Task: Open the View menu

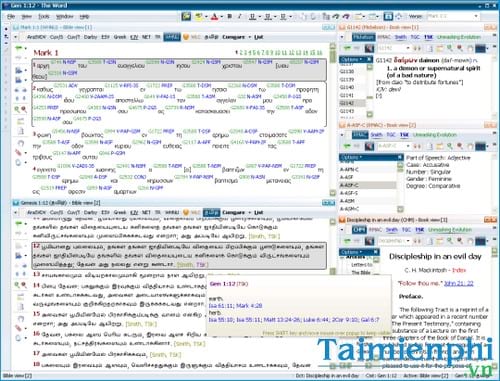Action: click(26, 16)
